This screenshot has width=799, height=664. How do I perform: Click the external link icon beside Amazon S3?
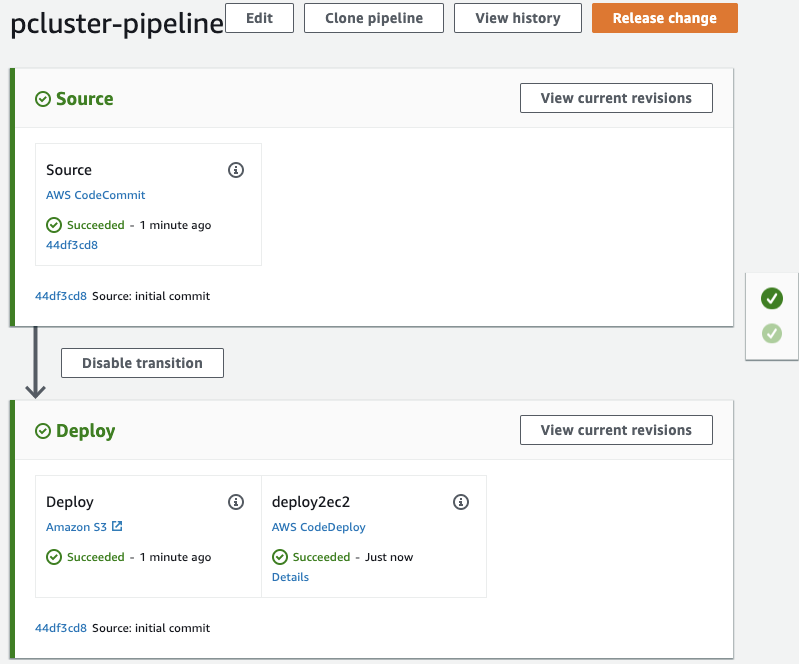coord(117,527)
